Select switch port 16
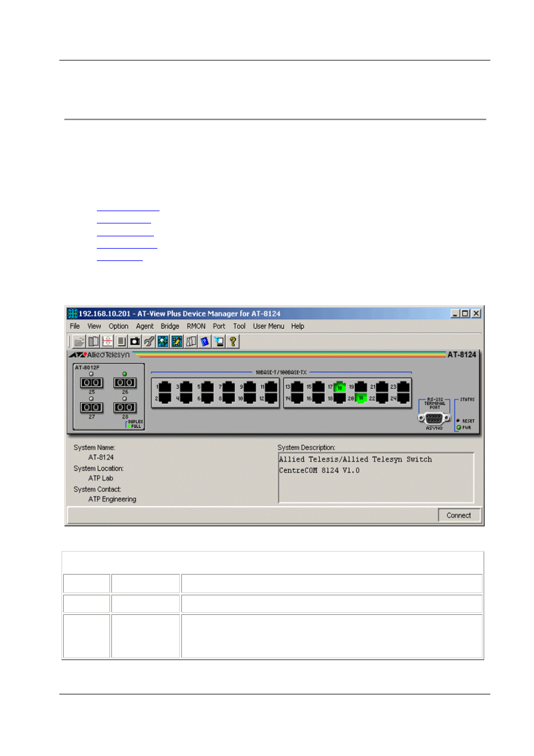This screenshot has height=756, width=534. coord(318,398)
